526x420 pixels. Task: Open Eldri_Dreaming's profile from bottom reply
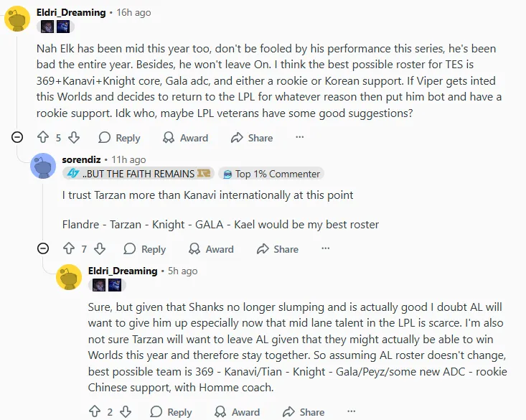click(x=123, y=271)
